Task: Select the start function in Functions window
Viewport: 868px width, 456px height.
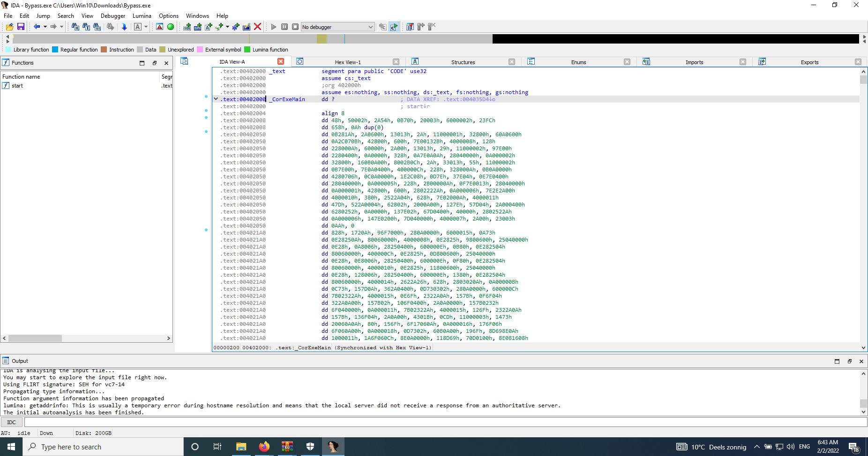Action: pos(17,86)
